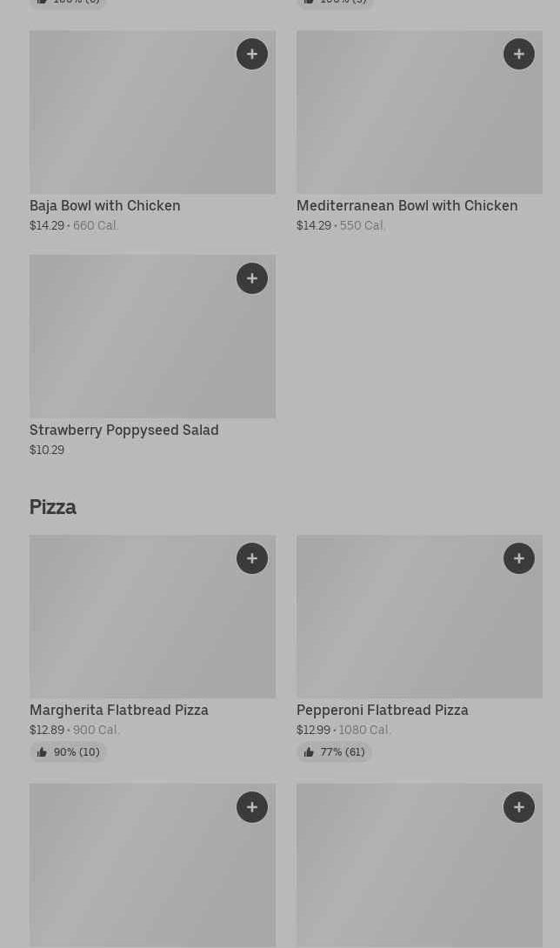Add Pepperoni Flatbread Pizza to cart
Screen dimensions: 560x948
(x=519, y=558)
